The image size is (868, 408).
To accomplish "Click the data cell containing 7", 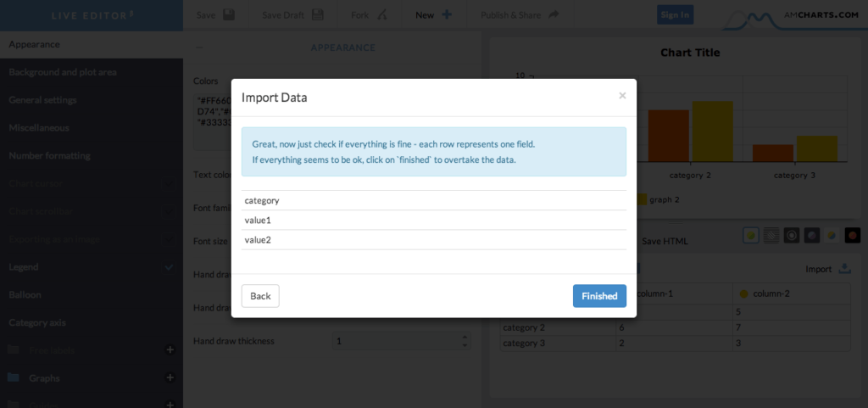I will (792, 327).
